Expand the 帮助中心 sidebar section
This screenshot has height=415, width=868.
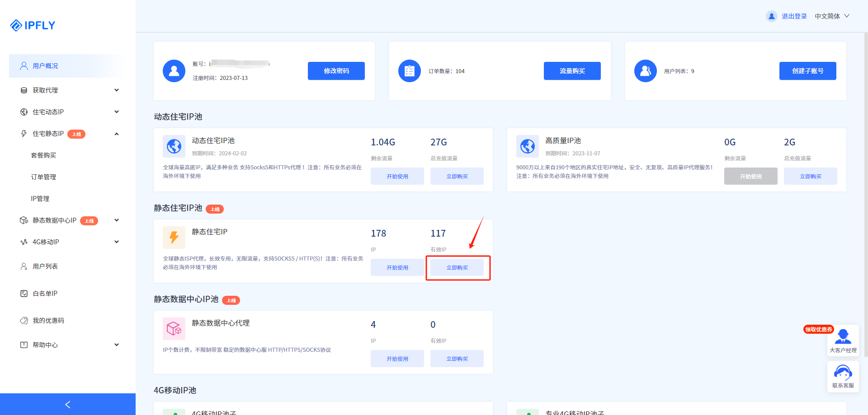45,345
